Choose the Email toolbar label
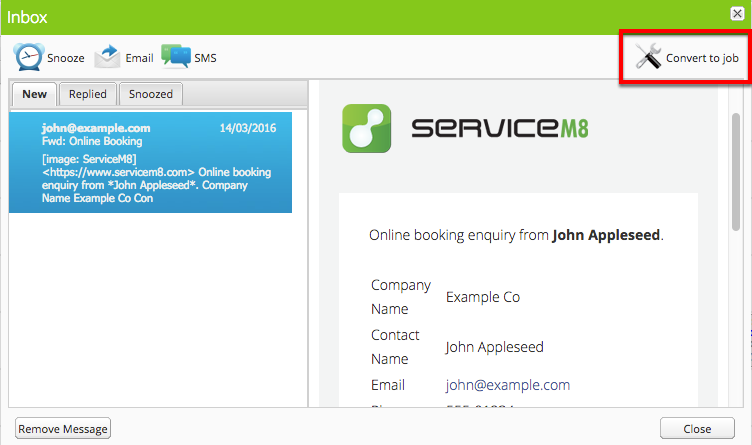The image size is (752, 445). pyautogui.click(x=140, y=58)
